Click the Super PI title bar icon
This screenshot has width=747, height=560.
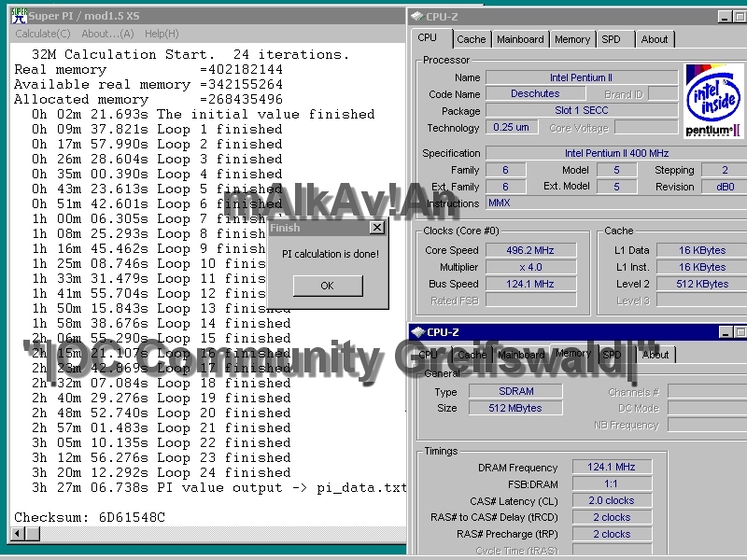pos(19,16)
